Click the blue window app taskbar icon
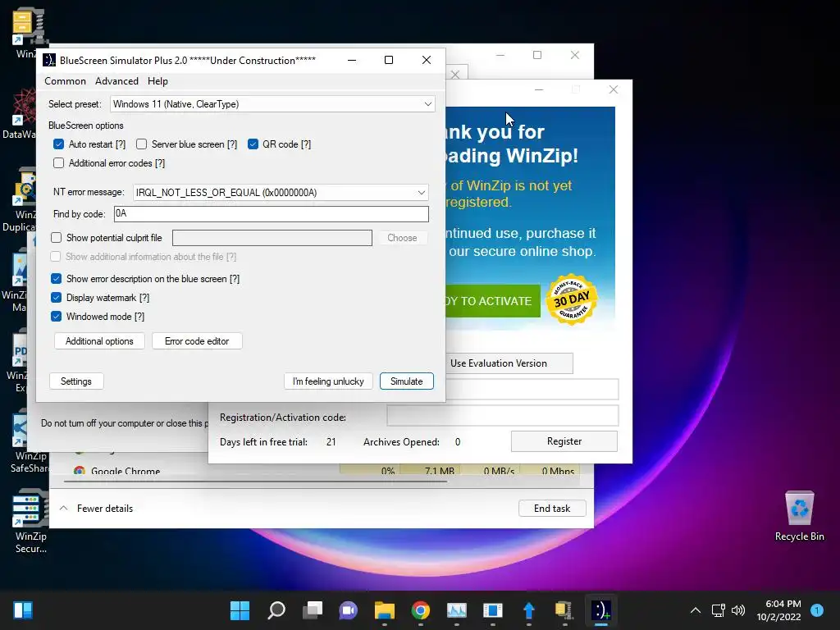Viewport: 840px width, 630px height. [x=492, y=610]
